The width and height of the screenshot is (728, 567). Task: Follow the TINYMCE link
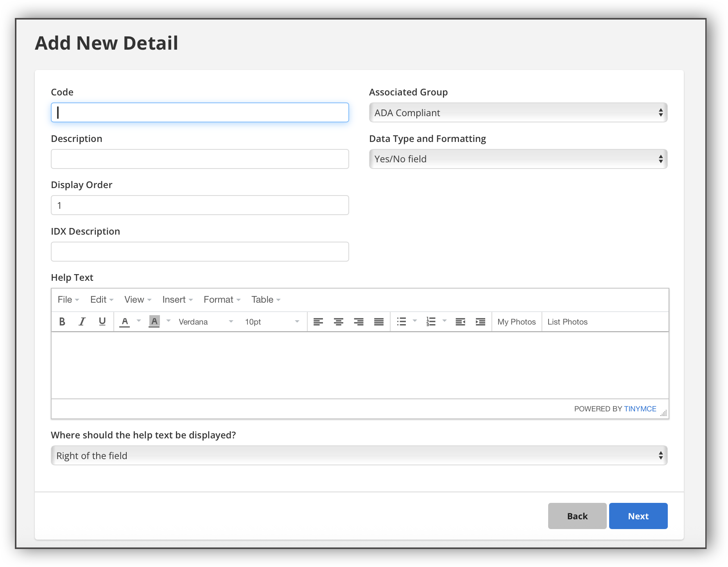click(x=640, y=409)
